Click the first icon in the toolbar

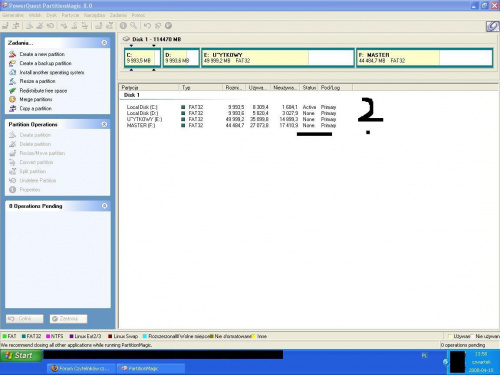pos(5,26)
